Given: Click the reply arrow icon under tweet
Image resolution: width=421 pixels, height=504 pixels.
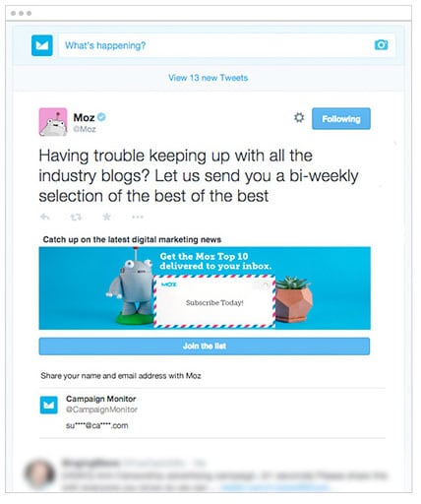Looking at the screenshot, I should (45, 217).
